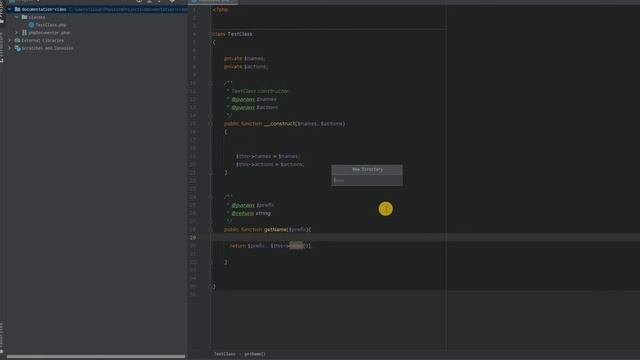Click the New Directory popup title

pyautogui.click(x=367, y=169)
